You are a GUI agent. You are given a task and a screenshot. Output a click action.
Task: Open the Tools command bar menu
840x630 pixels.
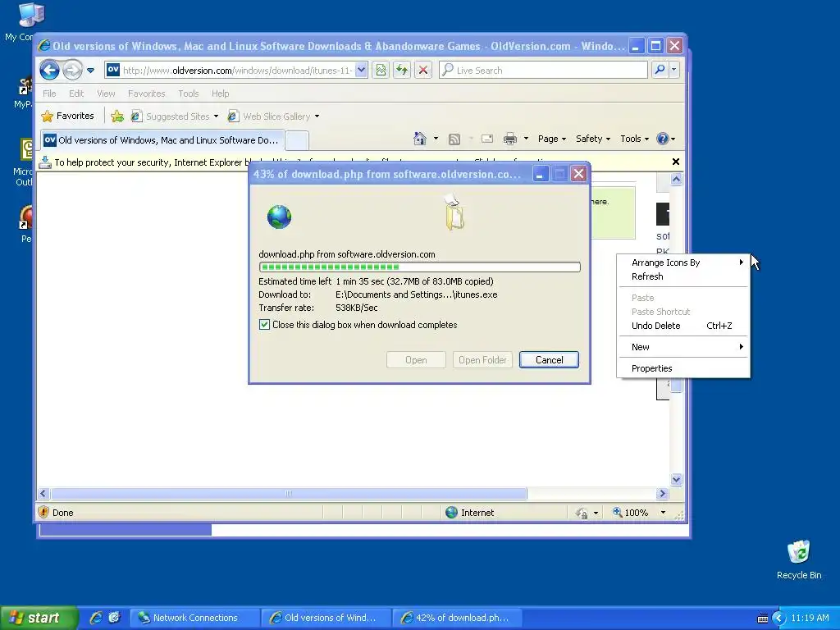click(x=634, y=139)
